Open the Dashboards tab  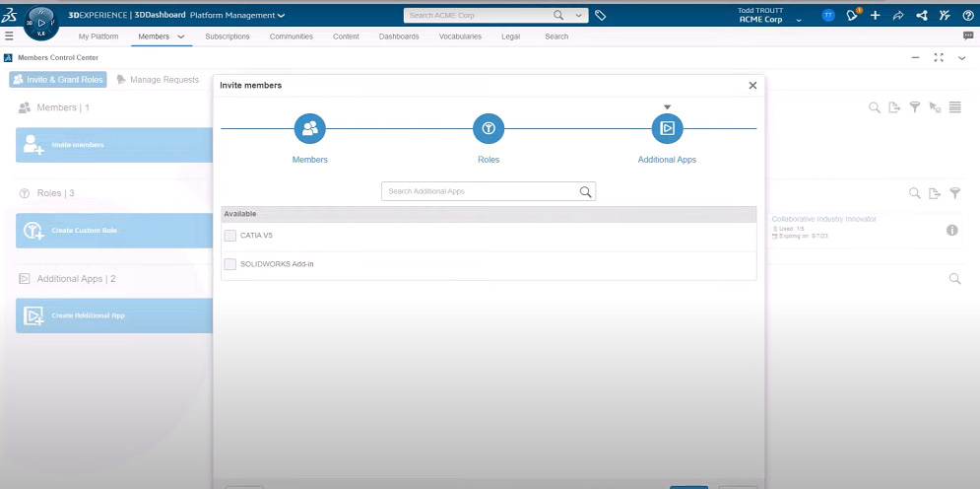pyautogui.click(x=399, y=36)
